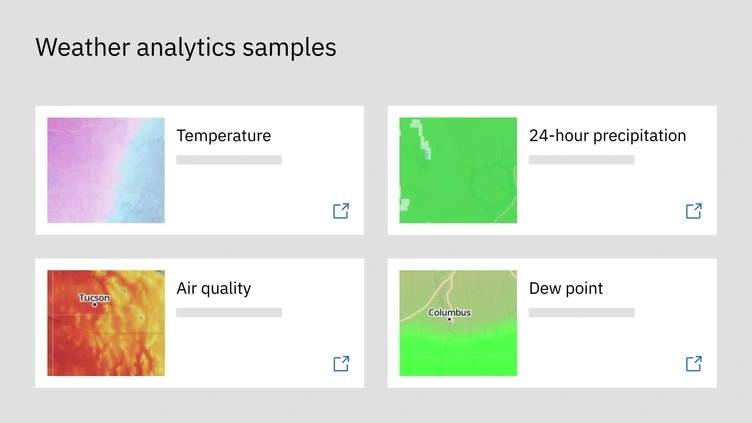This screenshot has width=752, height=423.
Task: Click the gray placeholder bar under Dew point
Action: point(581,313)
